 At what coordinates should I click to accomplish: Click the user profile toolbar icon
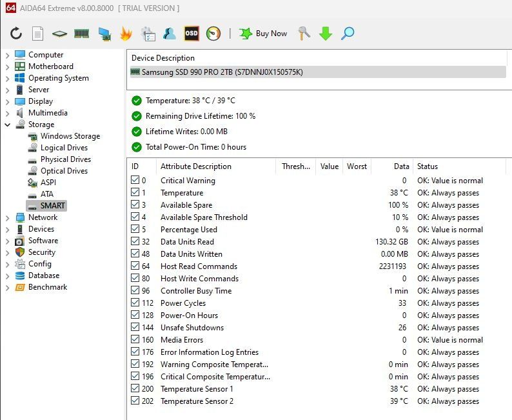coord(170,34)
